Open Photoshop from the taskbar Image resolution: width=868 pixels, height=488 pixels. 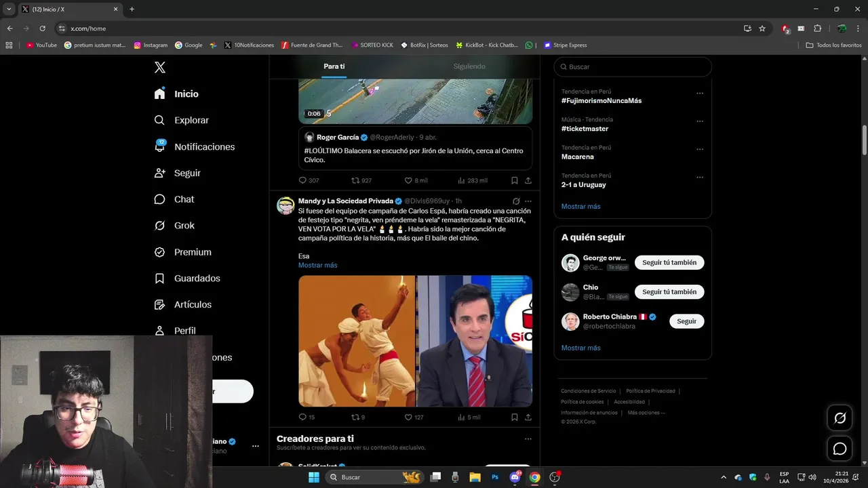coord(495,477)
